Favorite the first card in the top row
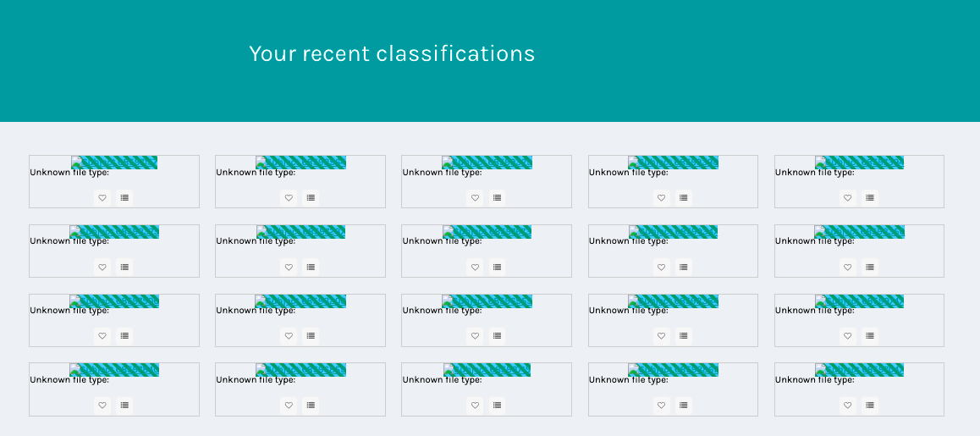The width and height of the screenshot is (980, 436). [x=102, y=197]
